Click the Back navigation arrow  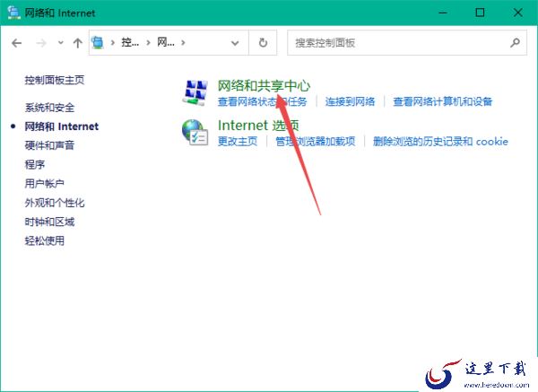(16, 43)
